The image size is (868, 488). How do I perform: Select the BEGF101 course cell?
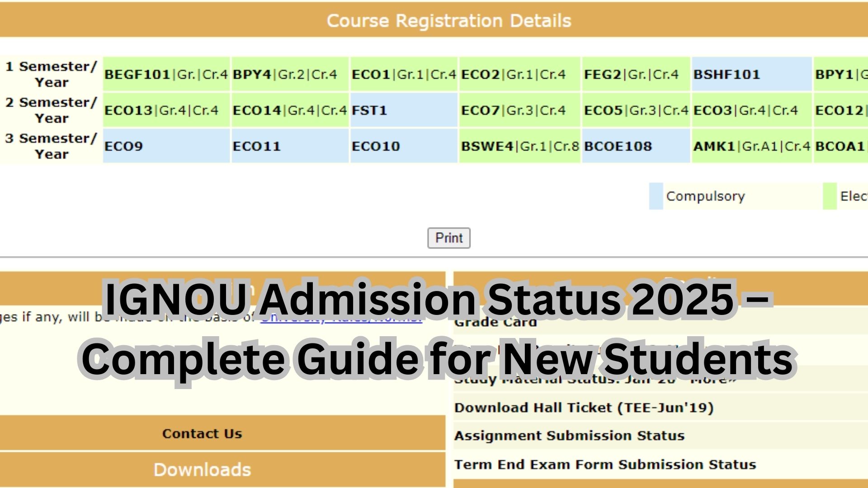pos(166,75)
